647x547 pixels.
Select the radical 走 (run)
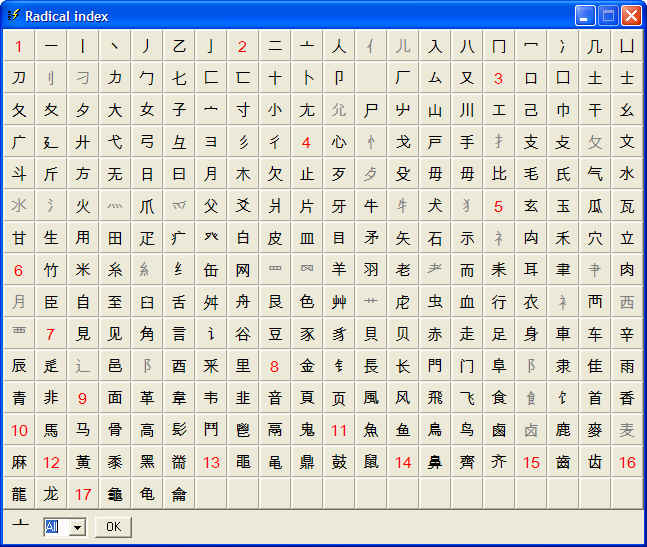tap(467, 334)
